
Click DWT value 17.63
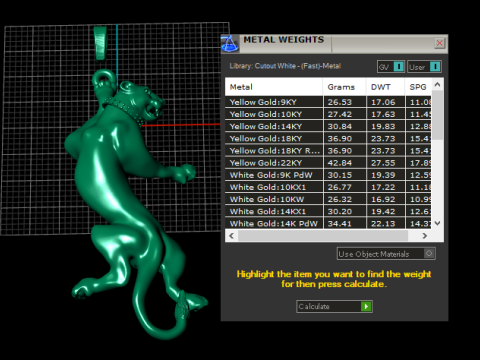[x=383, y=114]
